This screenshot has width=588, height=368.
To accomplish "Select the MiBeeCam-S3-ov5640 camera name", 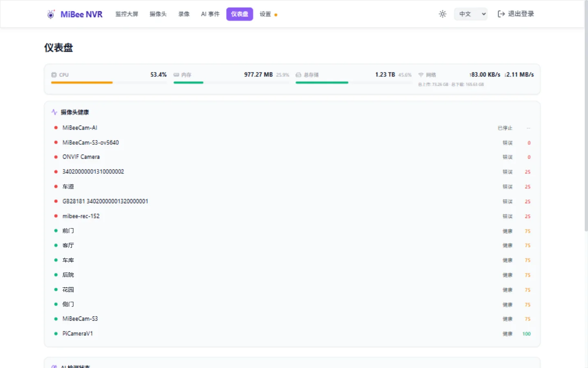I will coord(91,142).
